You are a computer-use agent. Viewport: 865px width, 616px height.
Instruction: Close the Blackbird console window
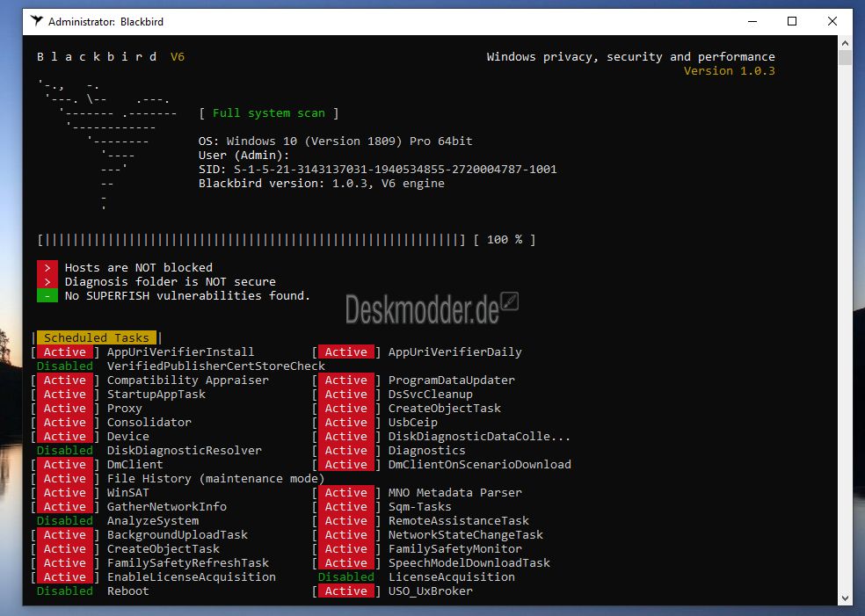point(832,21)
